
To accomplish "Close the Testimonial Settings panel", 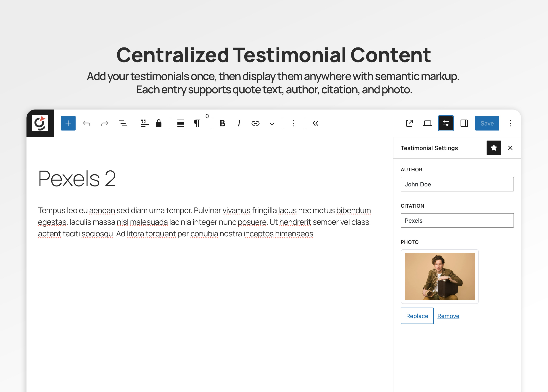I will [x=510, y=148].
